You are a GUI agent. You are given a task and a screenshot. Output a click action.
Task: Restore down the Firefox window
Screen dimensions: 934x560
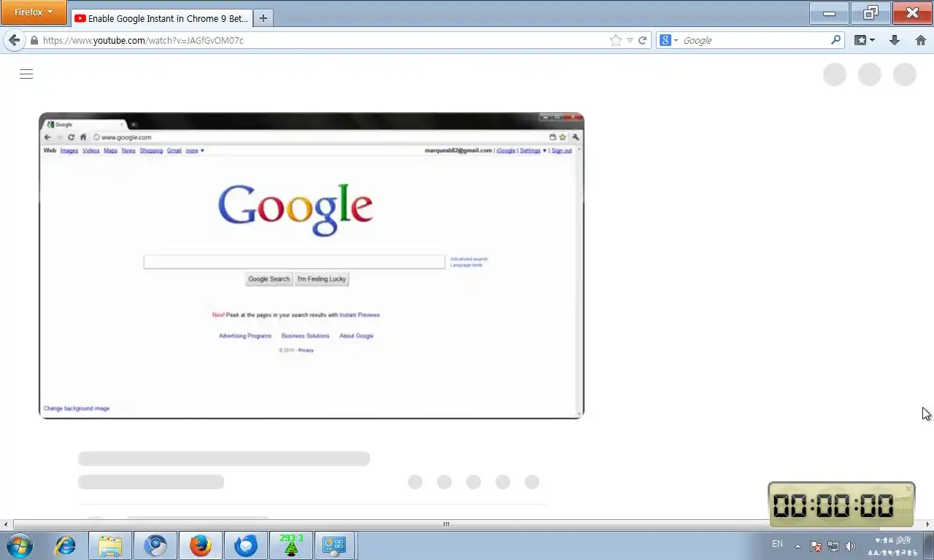[x=871, y=13]
